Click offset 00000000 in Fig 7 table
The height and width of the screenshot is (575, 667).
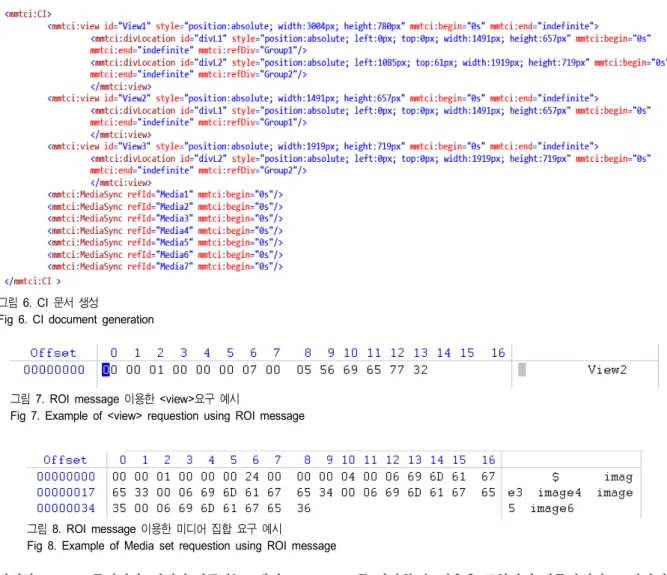(x=54, y=370)
